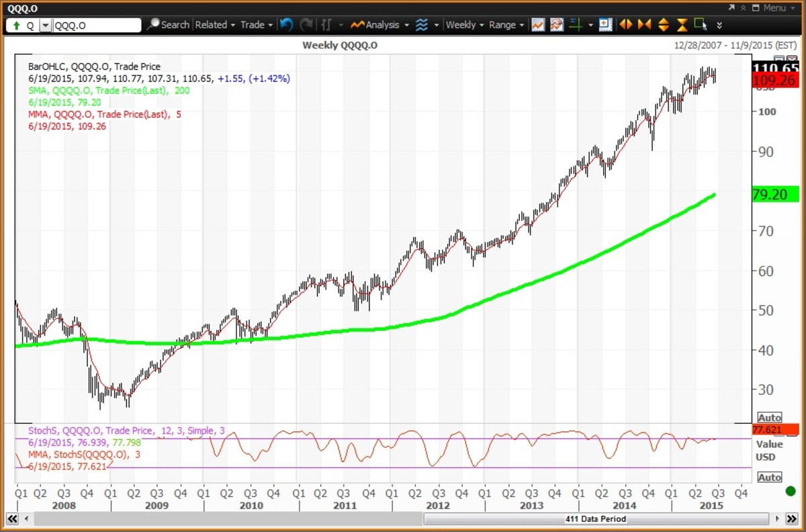Click the orange horizontal zoom-out arrows icon
The width and height of the screenshot is (806, 532).
point(625,25)
